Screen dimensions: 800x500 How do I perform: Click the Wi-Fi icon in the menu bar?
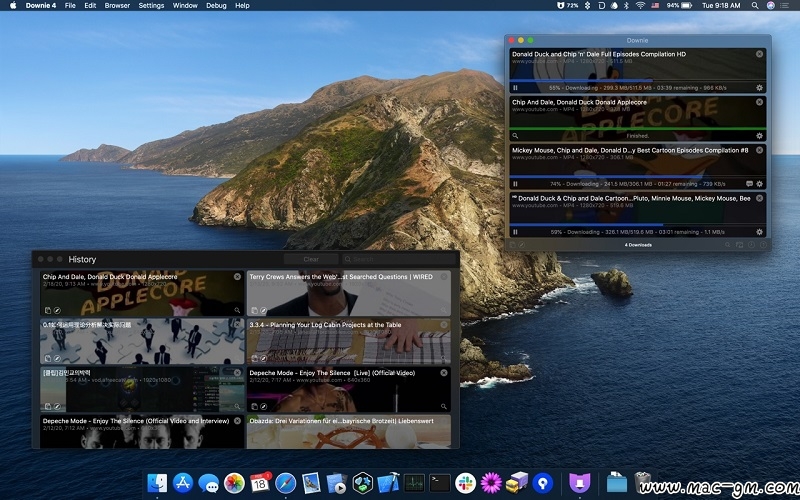[x=640, y=6]
